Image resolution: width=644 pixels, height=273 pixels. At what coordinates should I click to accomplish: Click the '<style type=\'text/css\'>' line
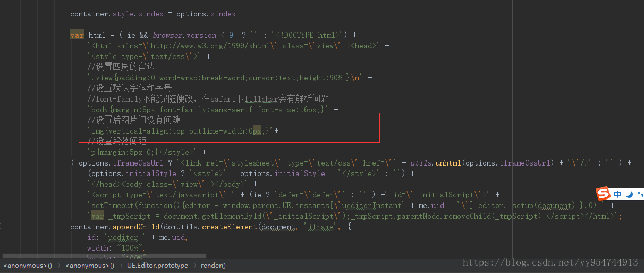[x=149, y=56]
